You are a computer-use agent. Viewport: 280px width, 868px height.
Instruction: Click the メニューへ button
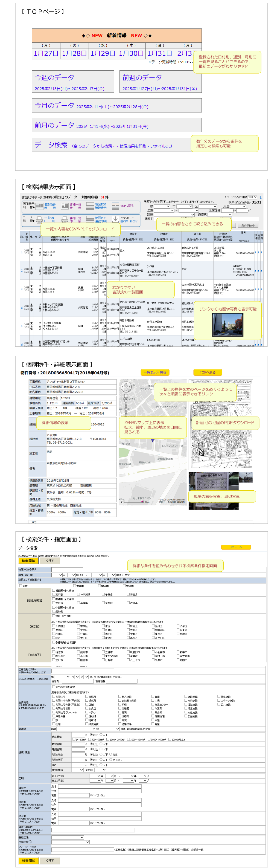click(x=236, y=547)
